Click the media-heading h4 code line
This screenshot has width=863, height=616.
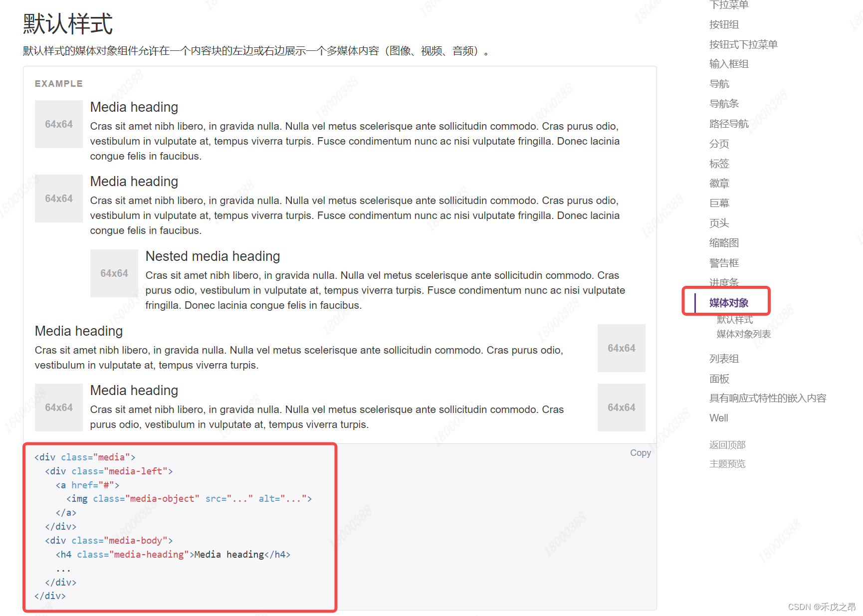pos(173,555)
